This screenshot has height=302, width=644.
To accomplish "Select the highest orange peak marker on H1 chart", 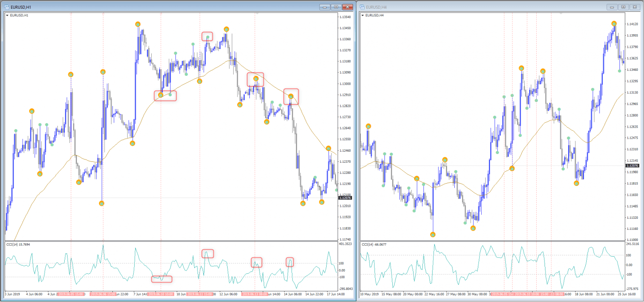I will (138, 24).
